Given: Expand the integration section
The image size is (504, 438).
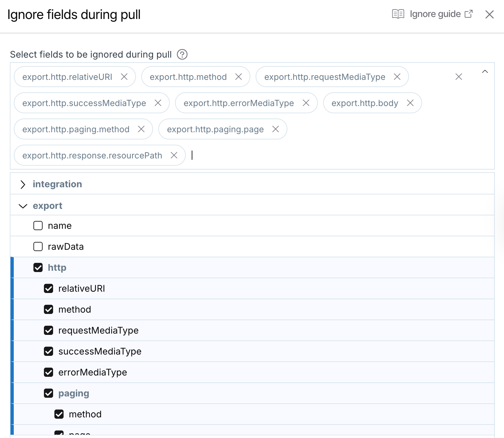Looking at the screenshot, I should coord(23,184).
